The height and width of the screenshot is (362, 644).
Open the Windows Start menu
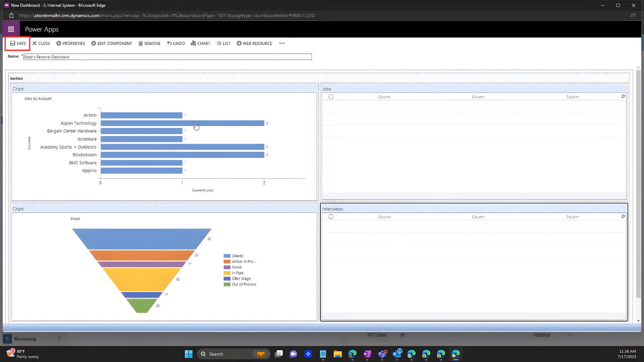[x=189, y=354]
